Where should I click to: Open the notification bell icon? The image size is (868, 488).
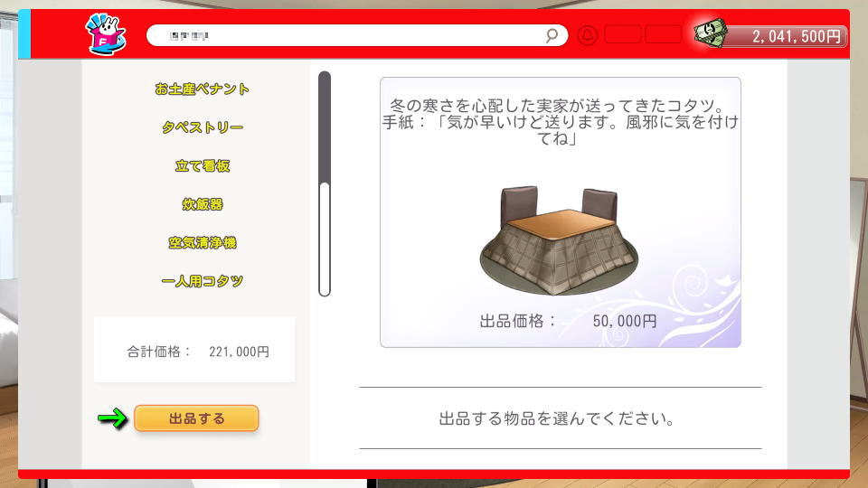pos(588,35)
